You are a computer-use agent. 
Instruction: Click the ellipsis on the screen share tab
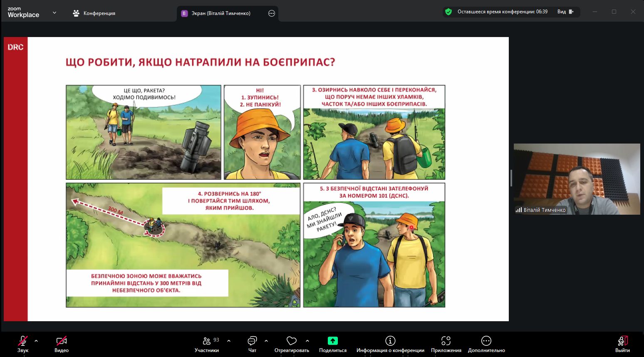(x=272, y=13)
